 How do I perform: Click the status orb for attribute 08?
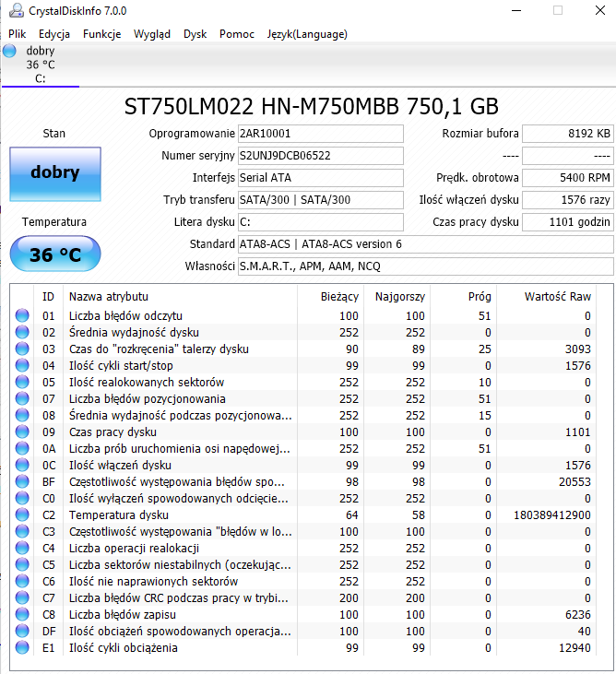[22, 415]
